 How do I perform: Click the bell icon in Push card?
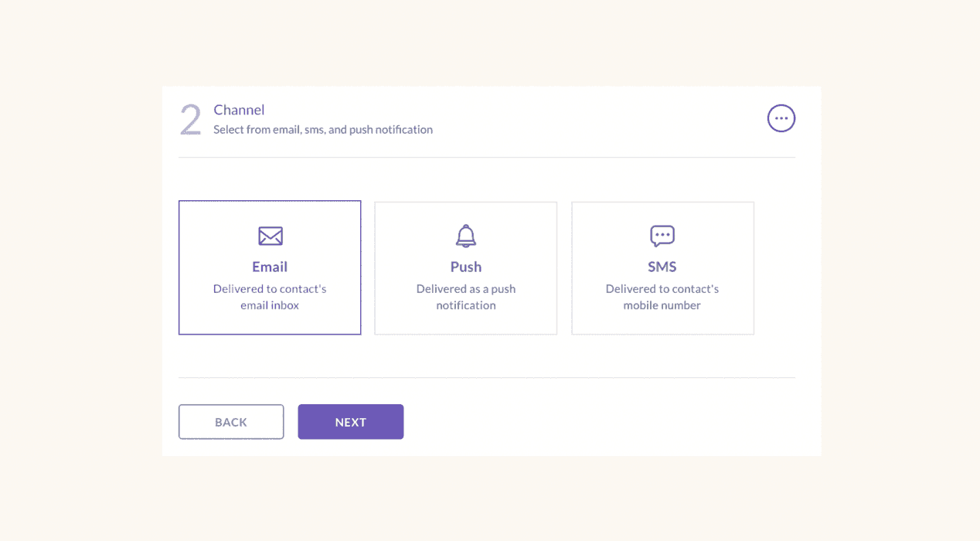(x=465, y=236)
